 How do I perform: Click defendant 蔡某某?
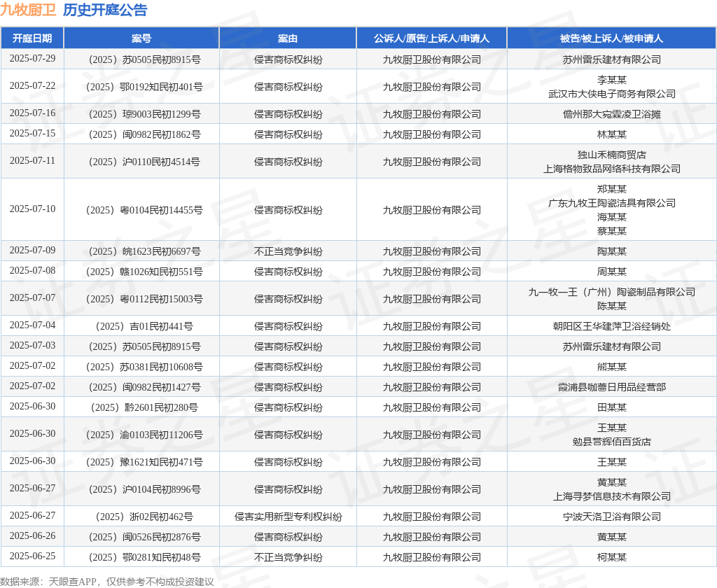tap(612, 231)
